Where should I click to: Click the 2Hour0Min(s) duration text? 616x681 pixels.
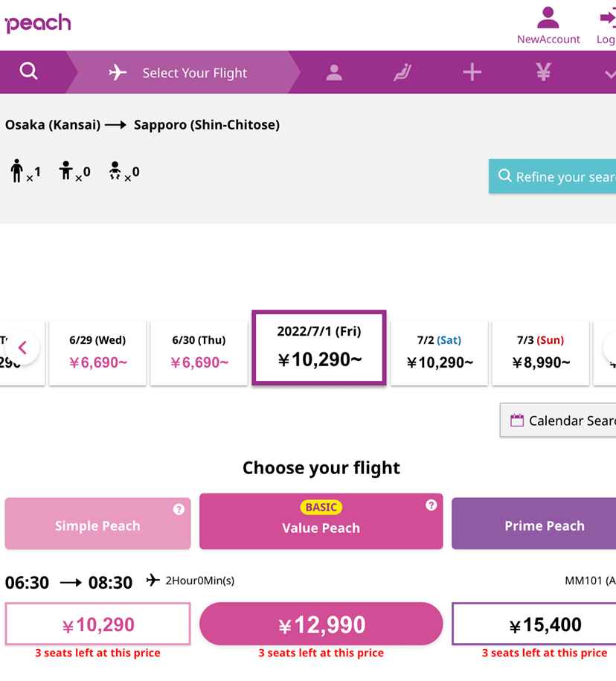point(199,581)
